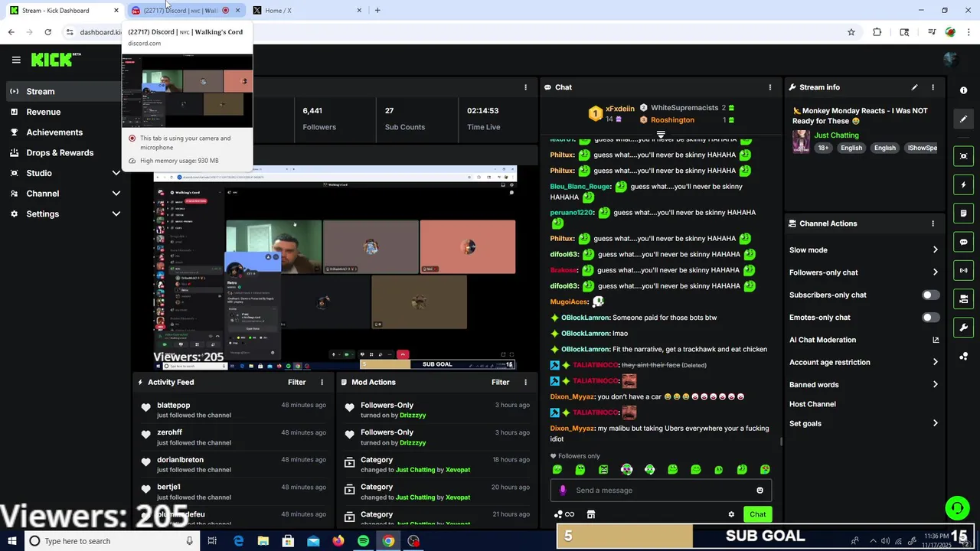
Task: Click the green Chat send button
Action: point(757,514)
